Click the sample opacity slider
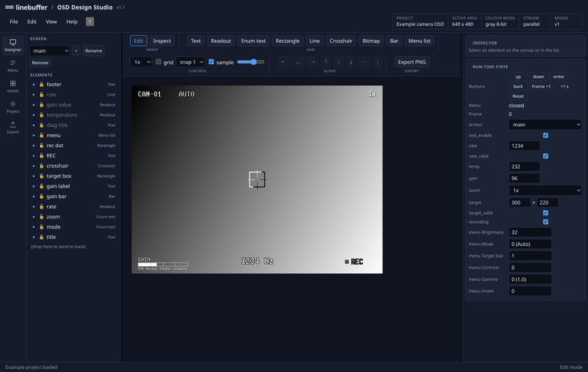 pos(251,62)
